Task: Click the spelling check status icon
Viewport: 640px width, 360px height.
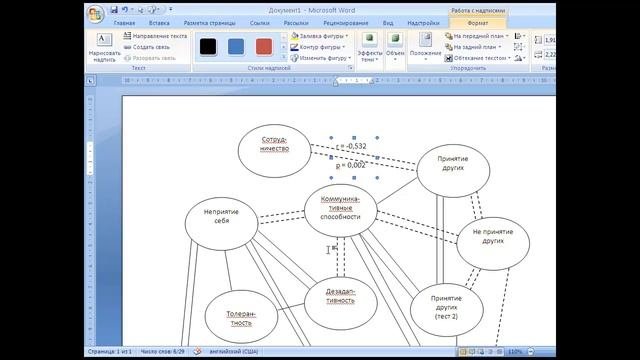Action: [x=197, y=351]
